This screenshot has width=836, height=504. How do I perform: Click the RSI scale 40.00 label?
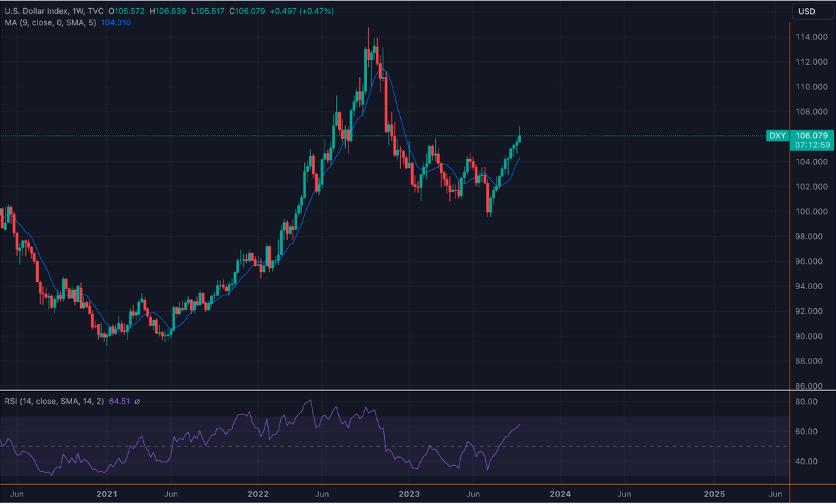click(806, 462)
